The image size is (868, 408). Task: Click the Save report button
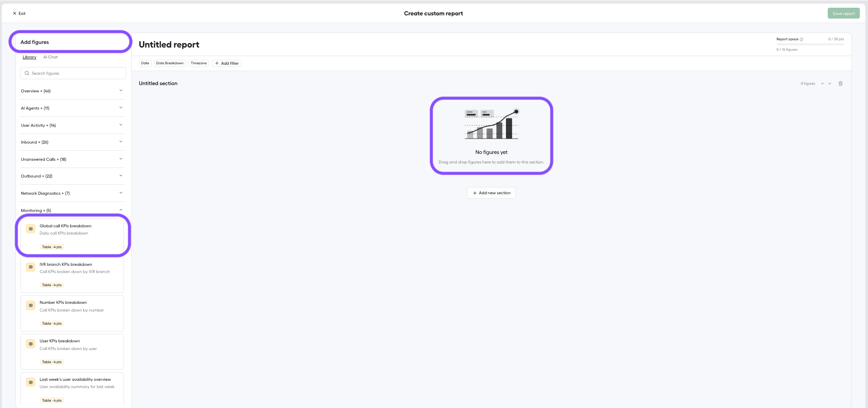click(844, 14)
